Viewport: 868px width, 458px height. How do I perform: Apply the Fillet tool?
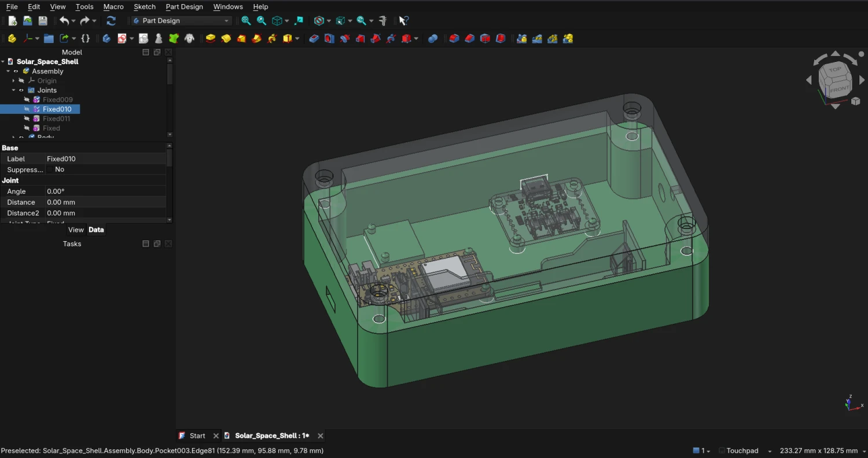tap(454, 39)
